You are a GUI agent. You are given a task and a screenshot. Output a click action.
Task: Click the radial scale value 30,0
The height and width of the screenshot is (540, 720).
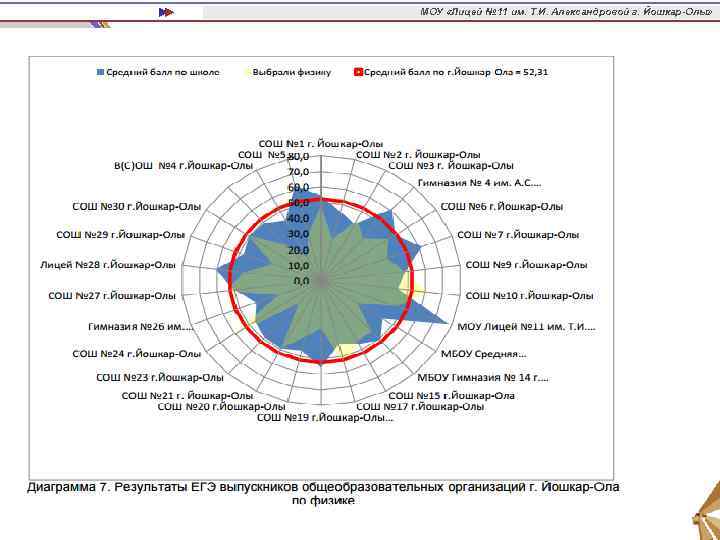[298, 234]
